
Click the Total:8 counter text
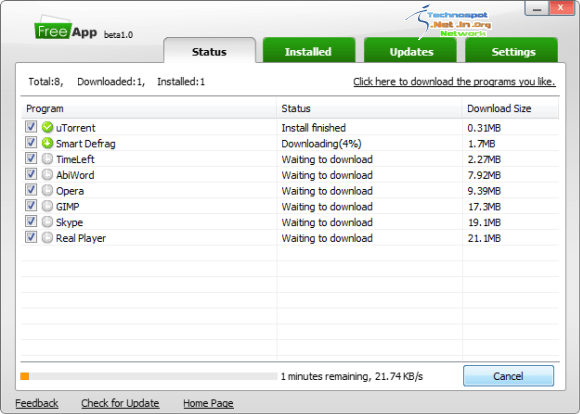point(45,82)
